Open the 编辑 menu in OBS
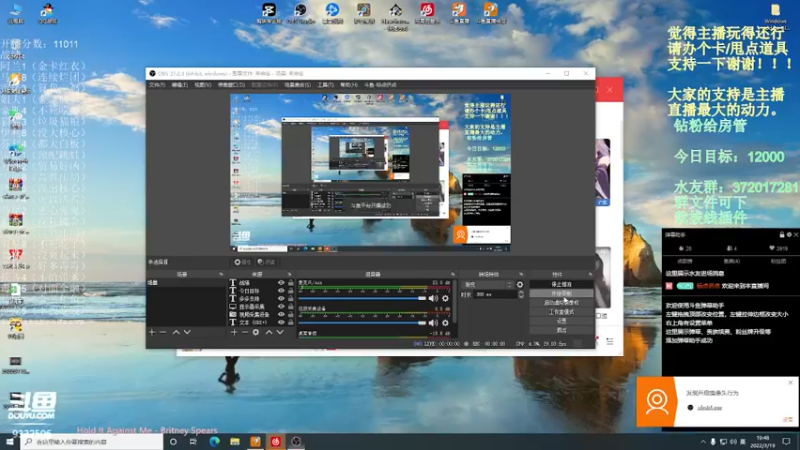Screen dimensions: 800x450 click(x=180, y=85)
